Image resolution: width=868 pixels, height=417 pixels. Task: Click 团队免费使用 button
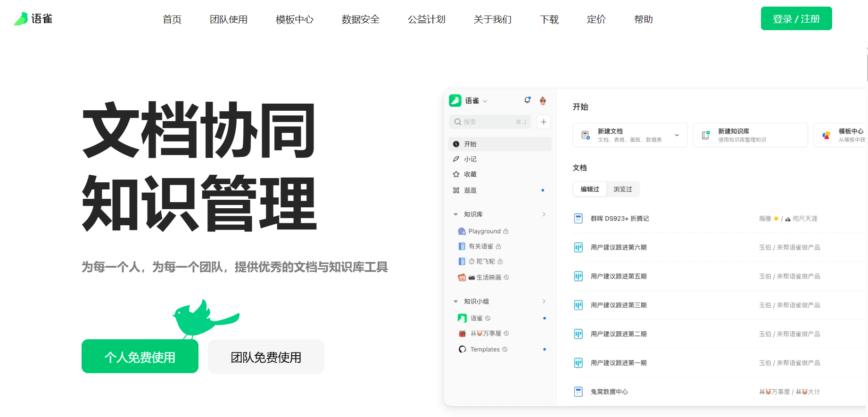coord(266,357)
